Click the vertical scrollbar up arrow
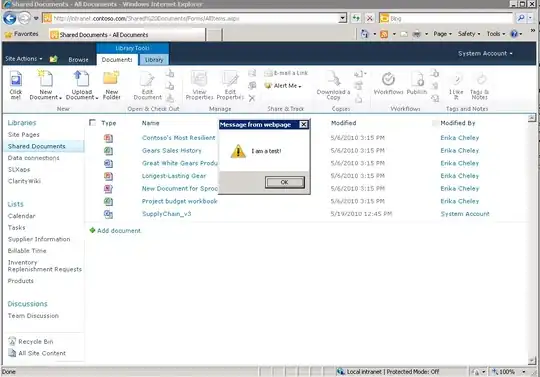540x377 pixels. point(532,118)
